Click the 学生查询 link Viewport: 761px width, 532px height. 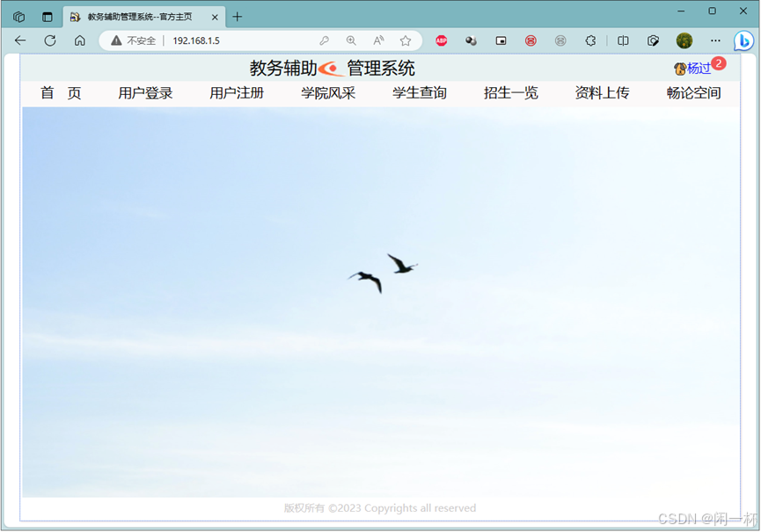click(x=420, y=92)
